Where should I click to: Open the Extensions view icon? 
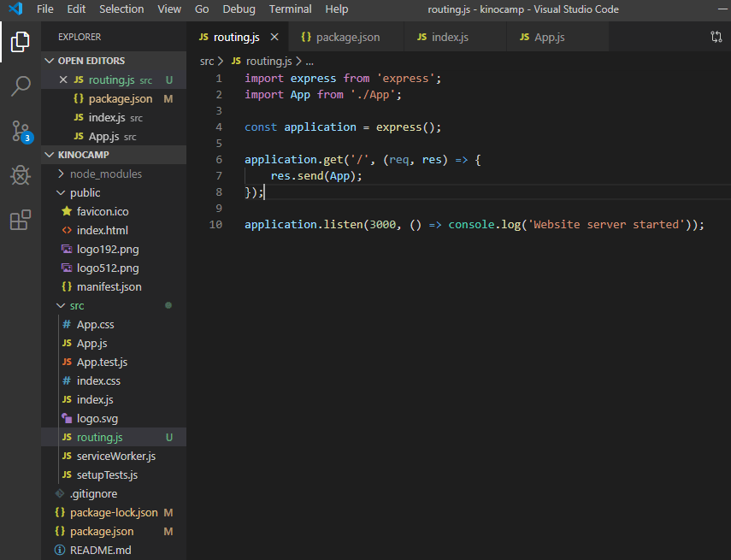(20, 221)
